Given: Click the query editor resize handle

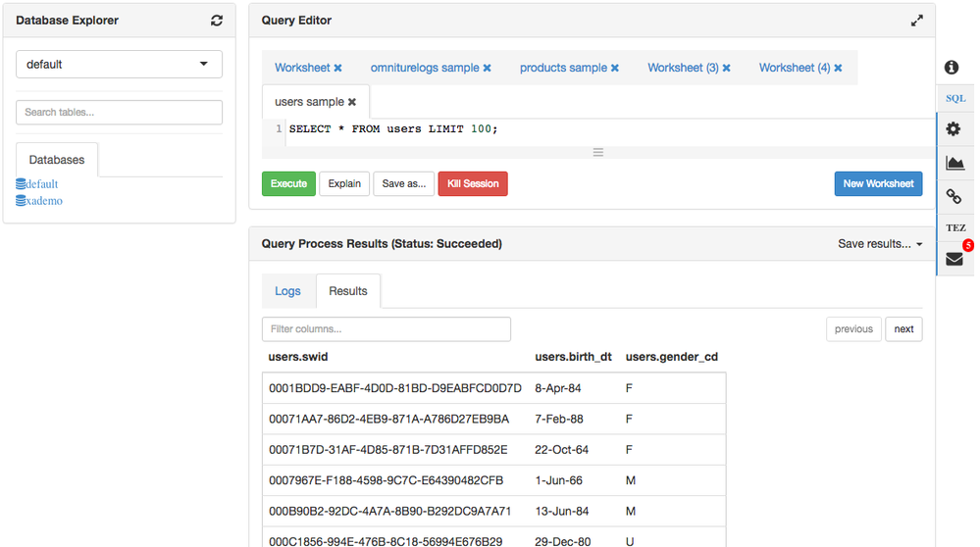Looking at the screenshot, I should [x=597, y=152].
